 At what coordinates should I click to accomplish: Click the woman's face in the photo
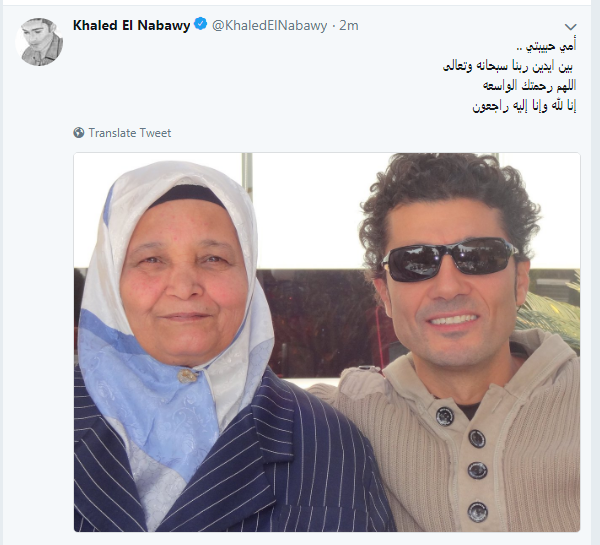(x=183, y=281)
